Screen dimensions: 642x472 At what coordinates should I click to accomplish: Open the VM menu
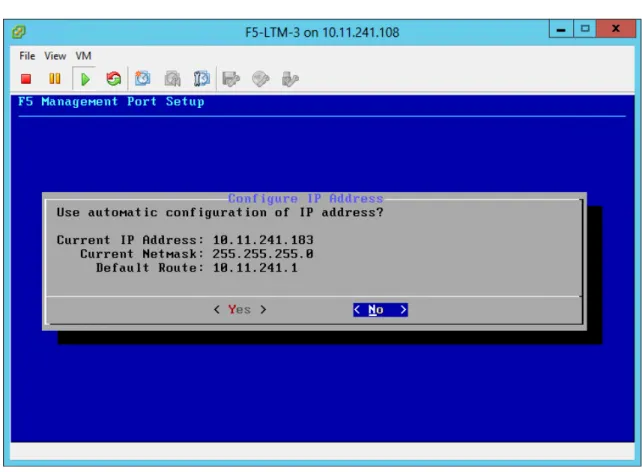(84, 56)
